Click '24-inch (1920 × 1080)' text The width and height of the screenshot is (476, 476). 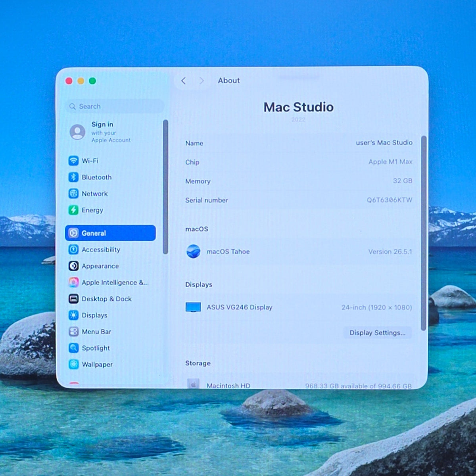pyautogui.click(x=377, y=307)
